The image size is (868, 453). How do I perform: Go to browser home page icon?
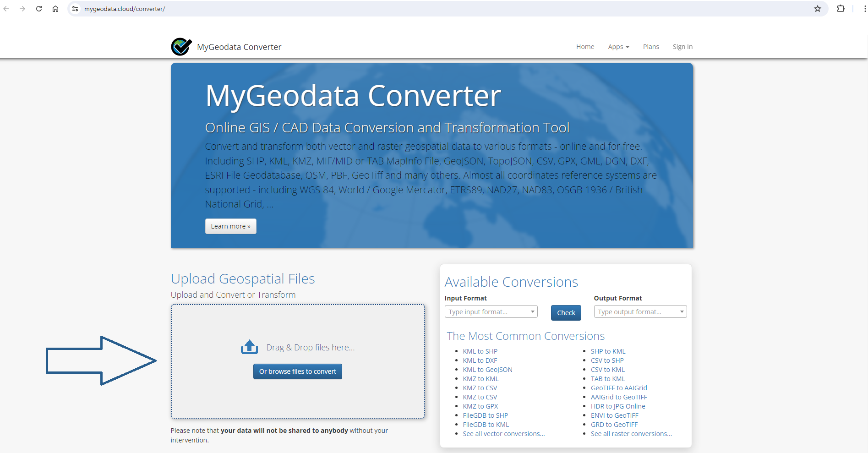tap(55, 9)
